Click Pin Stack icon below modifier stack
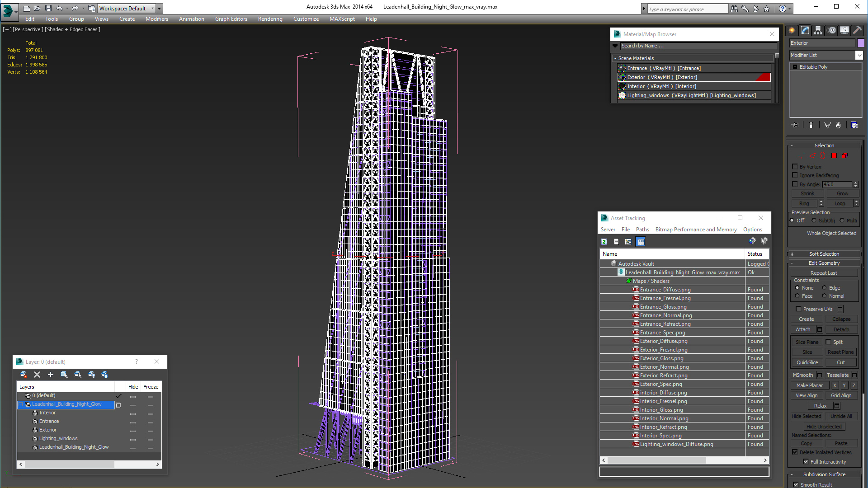Screen dimensions: 868x488 coord(796,125)
